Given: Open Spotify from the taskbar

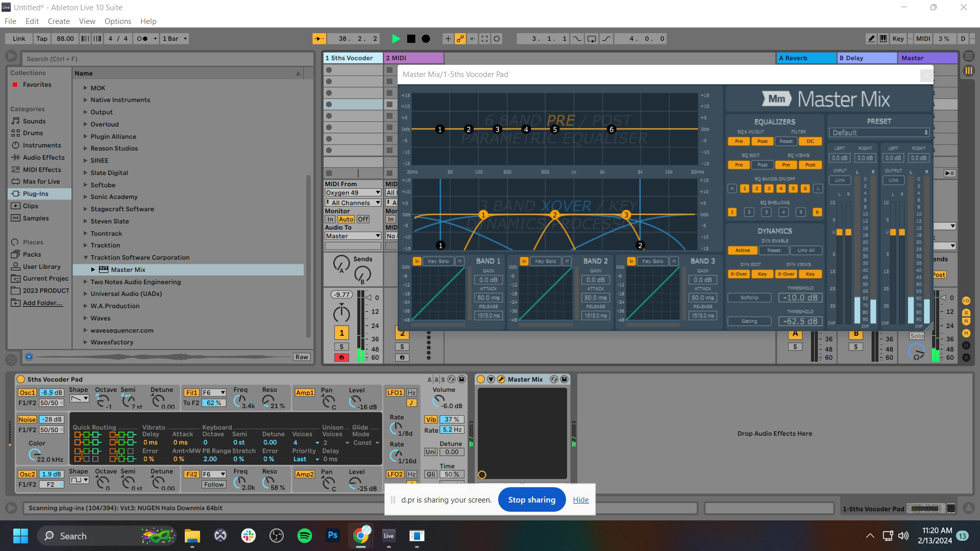Looking at the screenshot, I should (305, 536).
